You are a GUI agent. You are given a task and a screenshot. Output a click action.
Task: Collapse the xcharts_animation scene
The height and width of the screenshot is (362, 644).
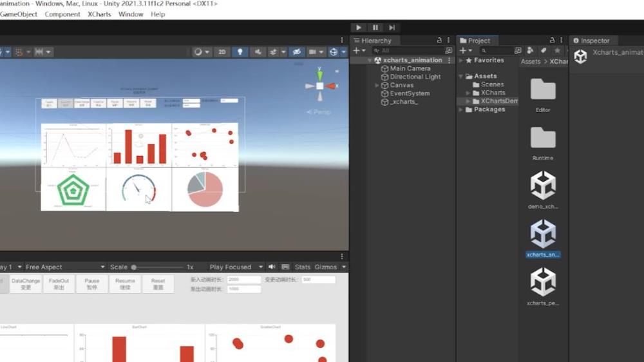tap(370, 61)
